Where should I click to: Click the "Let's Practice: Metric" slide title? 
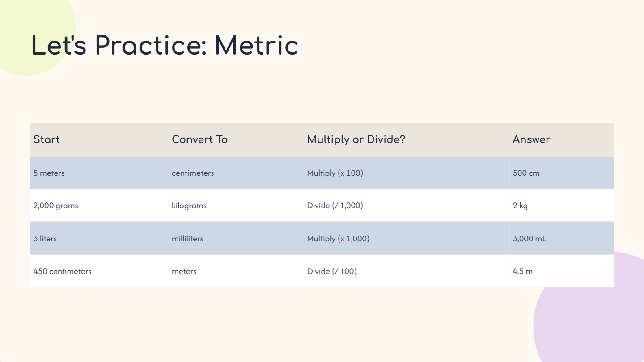pyautogui.click(x=165, y=45)
